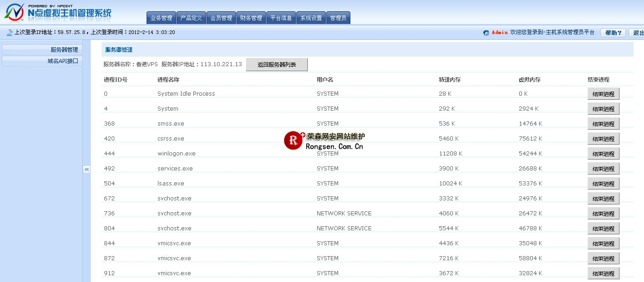Terminate the lsass.exe process
644x282 pixels.
click(603, 184)
